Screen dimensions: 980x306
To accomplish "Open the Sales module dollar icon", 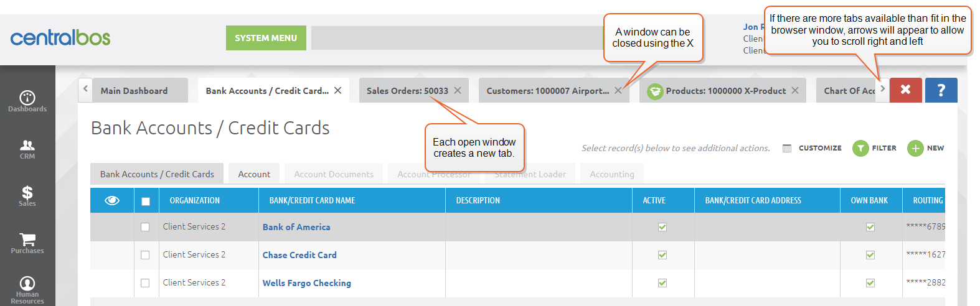I will click(x=27, y=193).
